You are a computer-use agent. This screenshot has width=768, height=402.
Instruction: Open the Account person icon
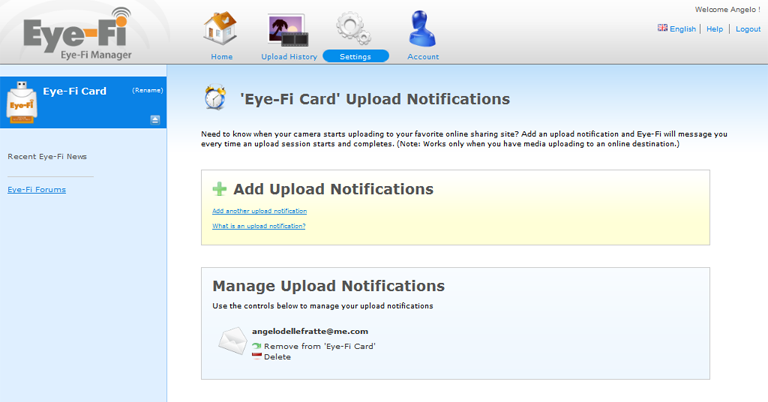[422, 28]
